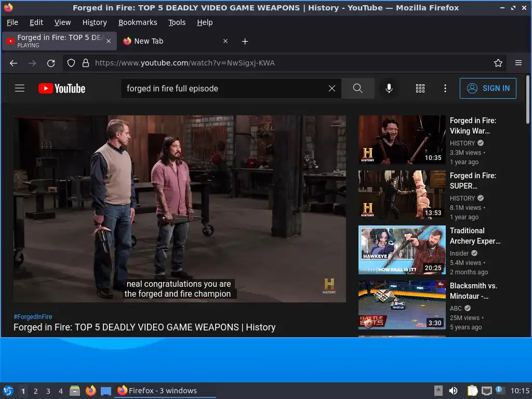Open the Help menu

tap(205, 22)
